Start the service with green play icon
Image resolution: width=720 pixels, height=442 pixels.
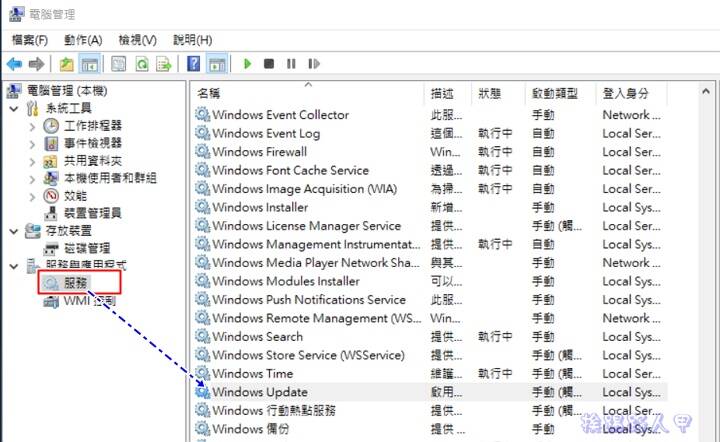pyautogui.click(x=248, y=64)
